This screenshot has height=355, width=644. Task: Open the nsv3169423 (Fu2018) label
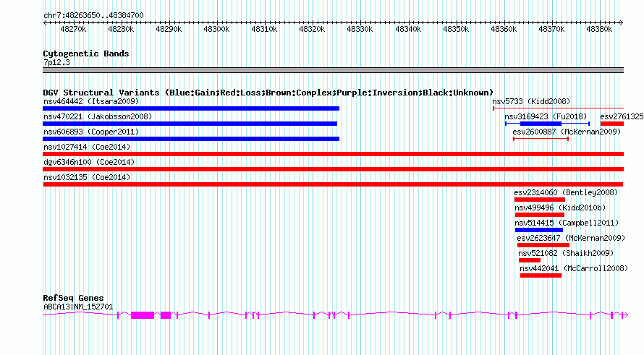click(x=546, y=116)
